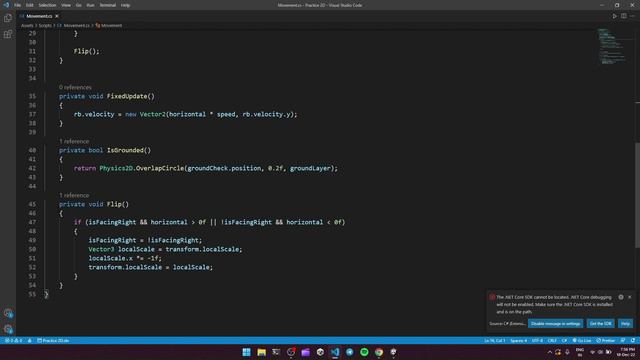Open Google Chrome from taskbar
This screenshot has width=640, height=360.
click(379, 352)
